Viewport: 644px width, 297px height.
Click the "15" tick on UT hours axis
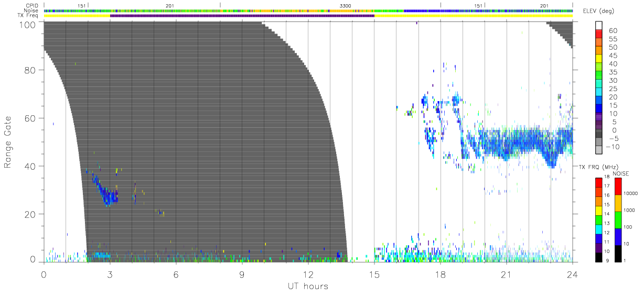(374, 275)
